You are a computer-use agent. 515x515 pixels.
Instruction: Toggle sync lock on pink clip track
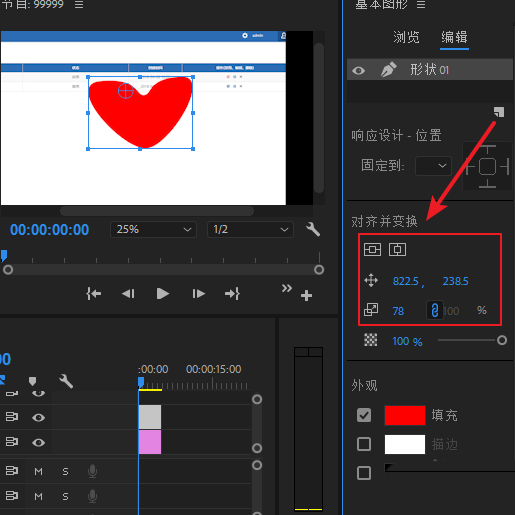pyautogui.click(x=12, y=442)
